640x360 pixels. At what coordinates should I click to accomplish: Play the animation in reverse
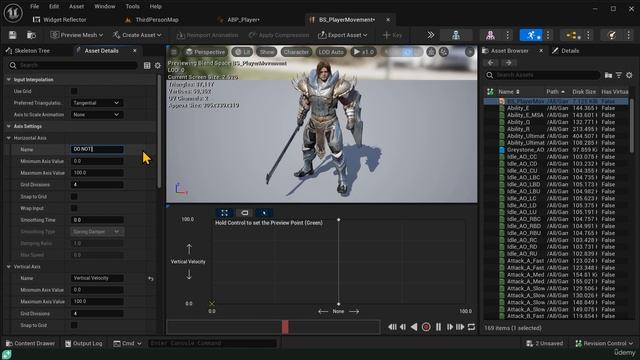414,327
